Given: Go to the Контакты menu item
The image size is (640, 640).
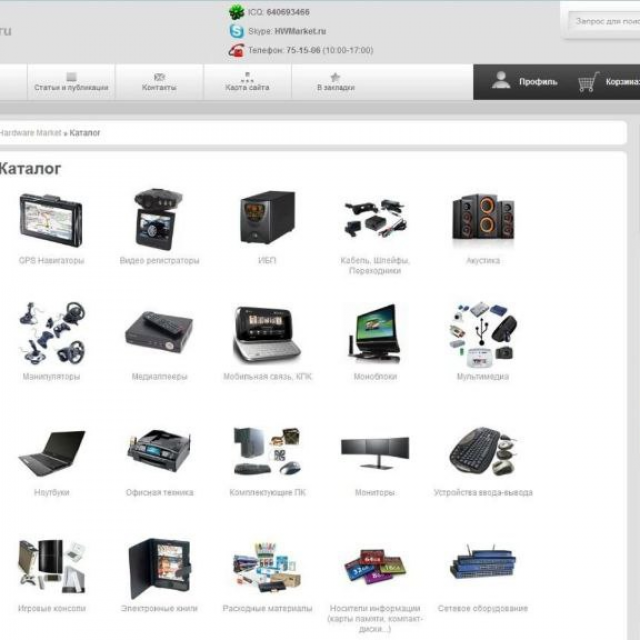Looking at the screenshot, I should 159,82.
